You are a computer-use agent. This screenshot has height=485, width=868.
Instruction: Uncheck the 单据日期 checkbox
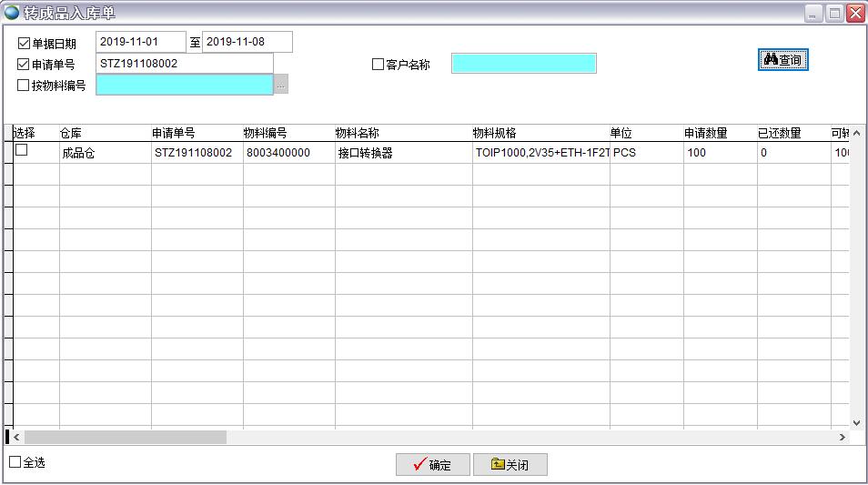[24, 43]
